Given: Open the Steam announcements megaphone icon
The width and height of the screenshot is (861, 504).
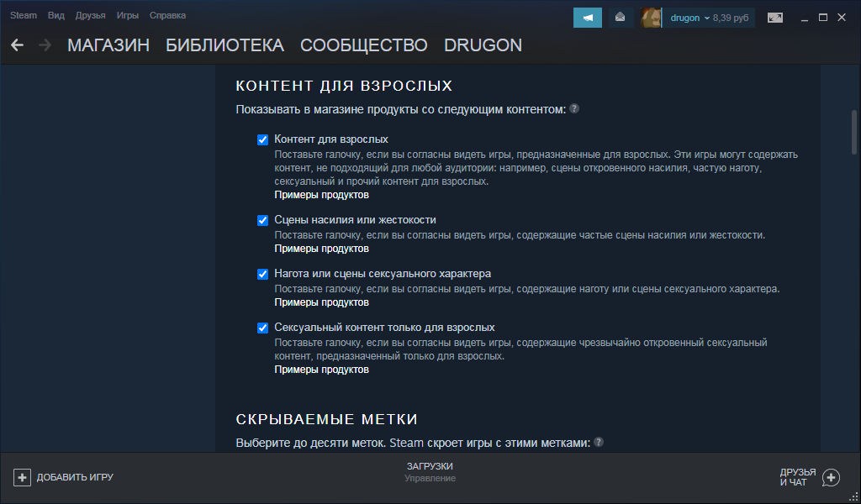Looking at the screenshot, I should [587, 17].
